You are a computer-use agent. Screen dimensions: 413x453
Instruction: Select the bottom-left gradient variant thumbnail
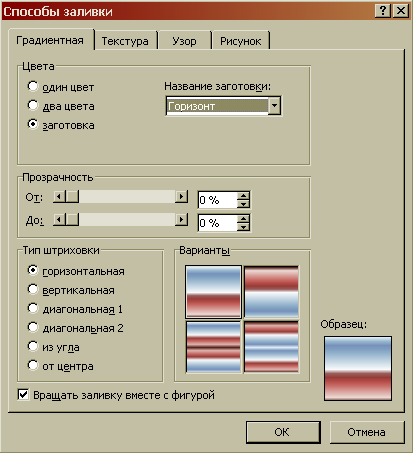(213, 347)
